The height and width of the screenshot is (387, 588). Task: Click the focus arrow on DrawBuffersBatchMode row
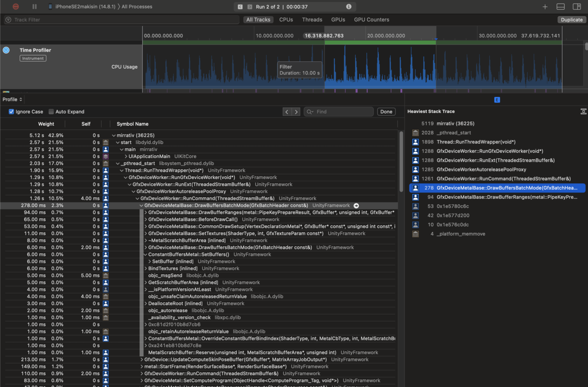pos(356,206)
